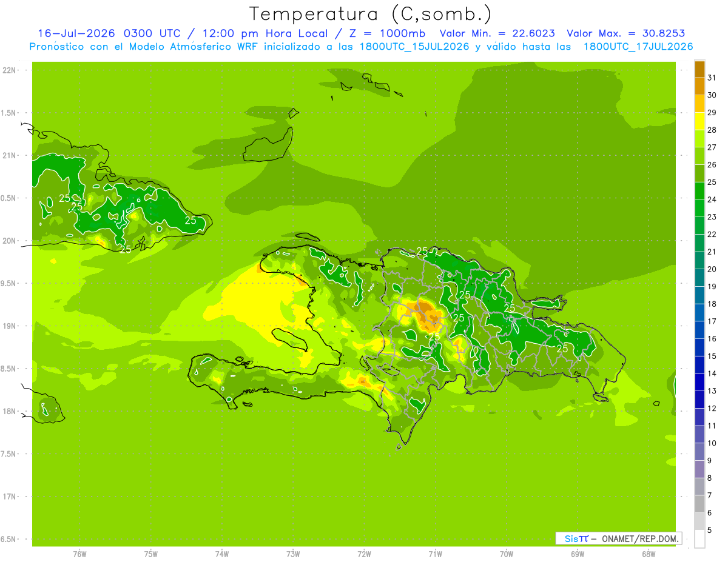
Task: Click the Temperatura (C,somb.) title
Action: (x=370, y=14)
